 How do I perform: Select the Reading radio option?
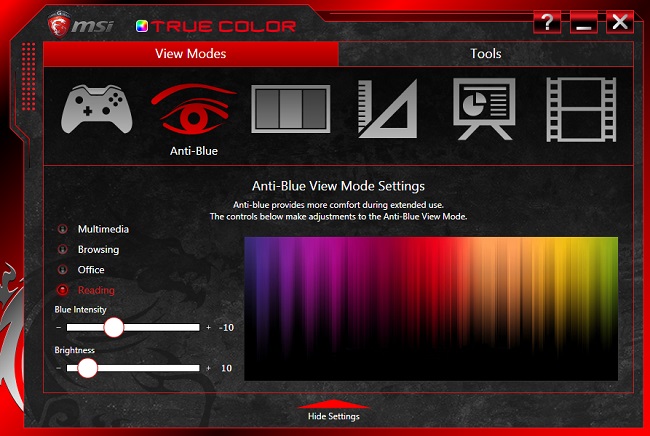[63, 290]
